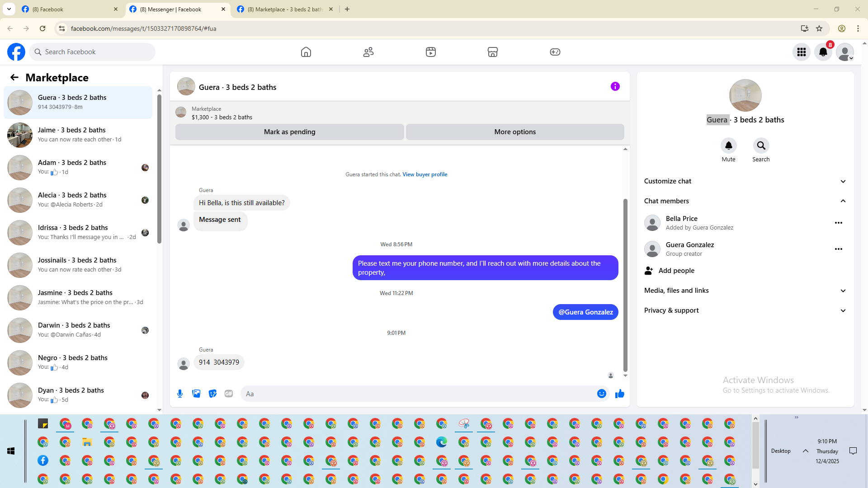Viewport: 868px width, 488px height.
Task: Click the purple conversation info icon
Action: (615, 86)
